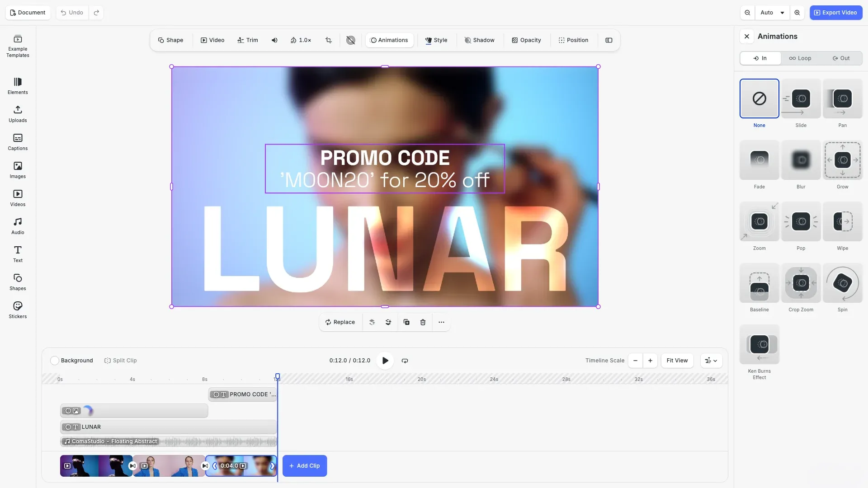Click the Replace button
Image resolution: width=868 pixels, height=488 pixels.
[x=340, y=322]
